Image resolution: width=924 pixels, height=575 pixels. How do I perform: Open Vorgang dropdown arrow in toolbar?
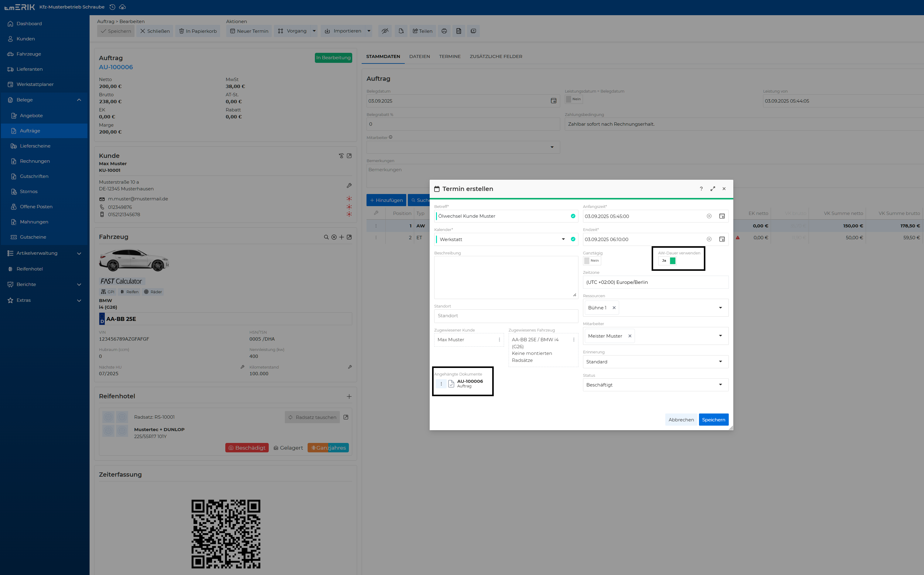point(314,31)
